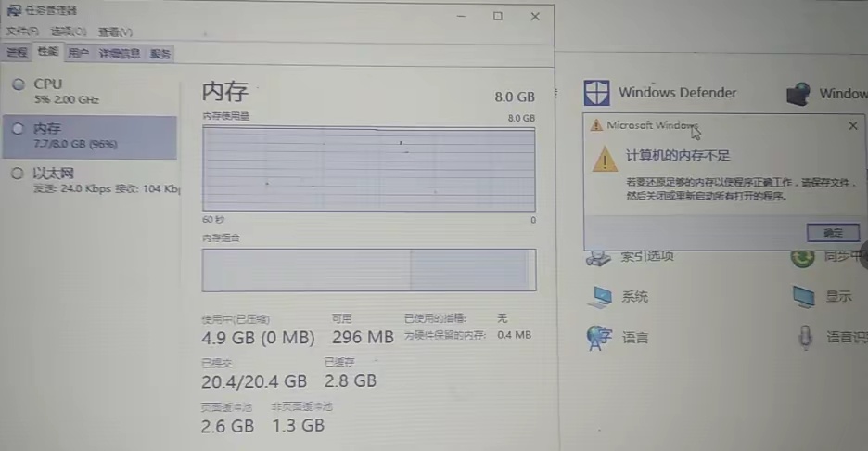868x451 pixels.
Task: Open the 语言 globe icon
Action: coord(598,338)
